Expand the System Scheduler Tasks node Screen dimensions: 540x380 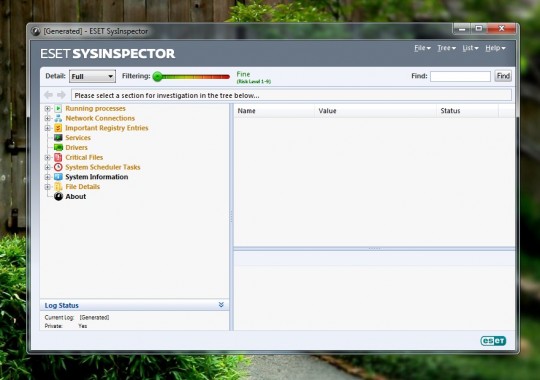(48, 167)
